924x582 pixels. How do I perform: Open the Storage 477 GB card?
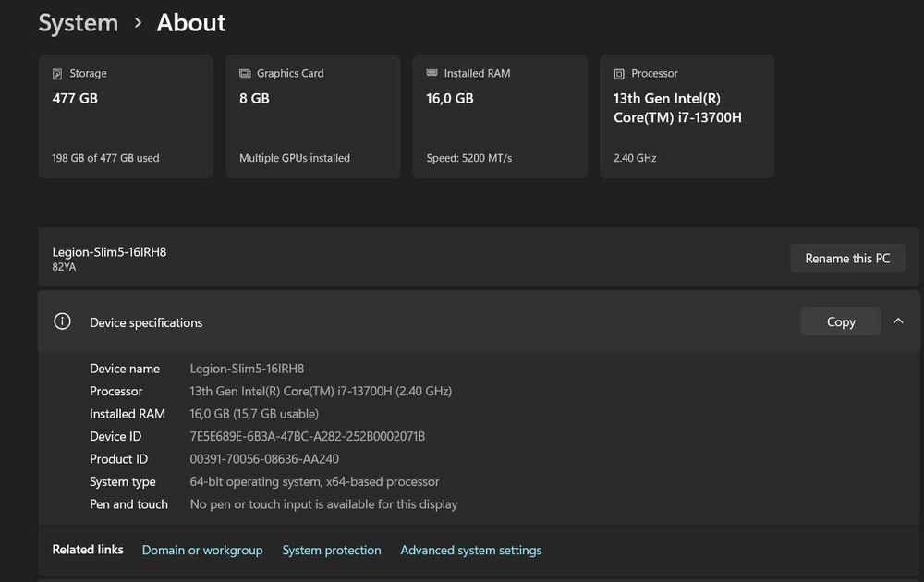(x=126, y=116)
